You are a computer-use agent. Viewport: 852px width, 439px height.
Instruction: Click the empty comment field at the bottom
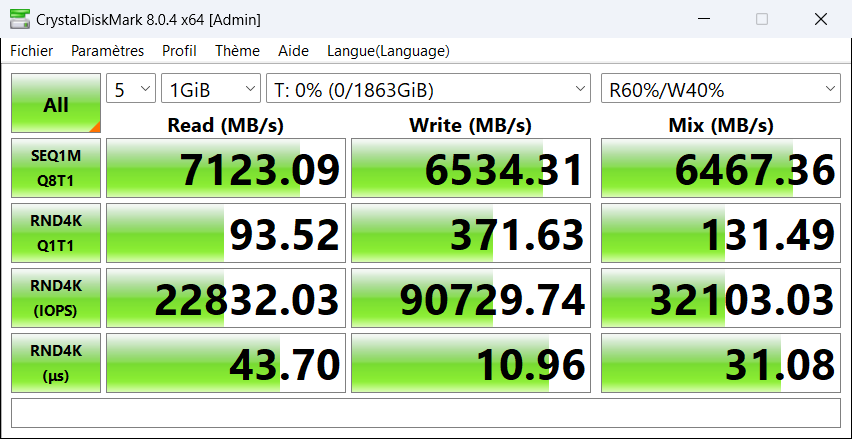pos(425,412)
